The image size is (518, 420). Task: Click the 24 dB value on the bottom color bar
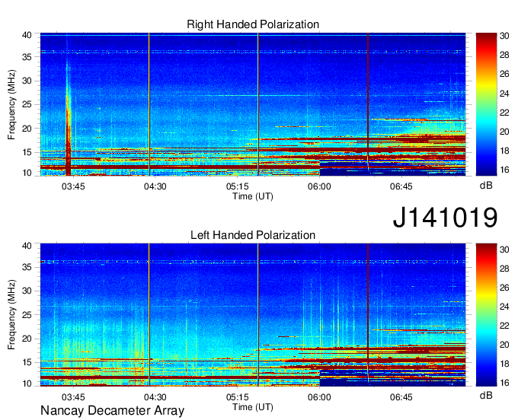click(504, 307)
